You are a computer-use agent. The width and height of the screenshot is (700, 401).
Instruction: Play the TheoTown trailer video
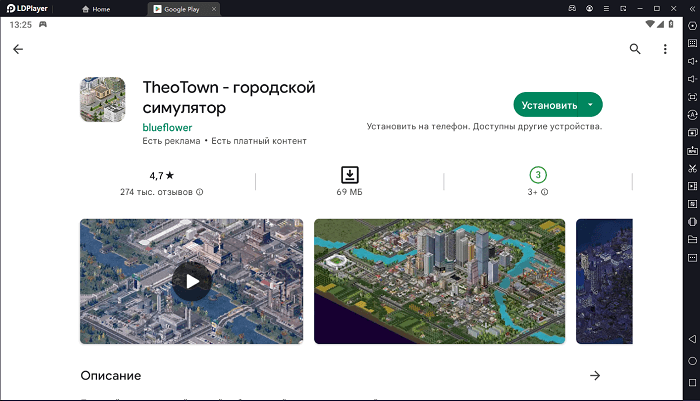[x=192, y=281]
